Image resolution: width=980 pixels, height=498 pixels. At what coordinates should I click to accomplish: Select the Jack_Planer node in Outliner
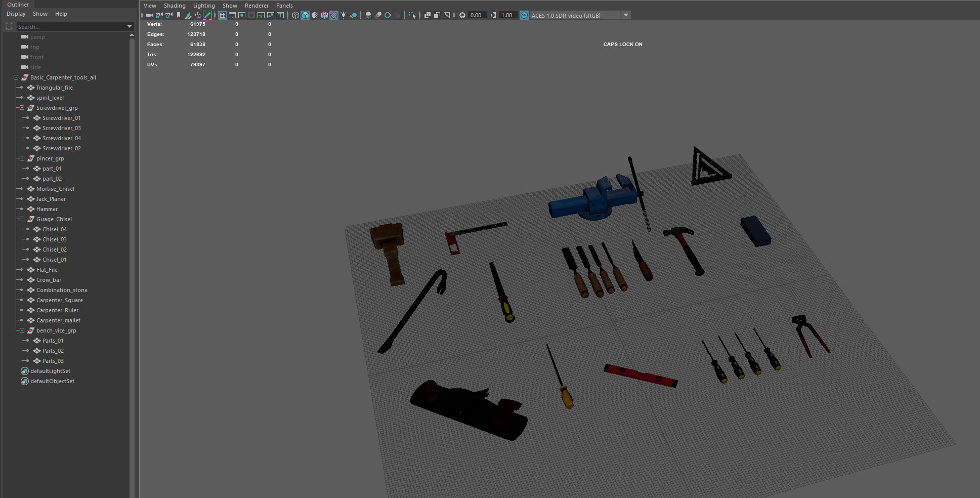click(x=51, y=199)
